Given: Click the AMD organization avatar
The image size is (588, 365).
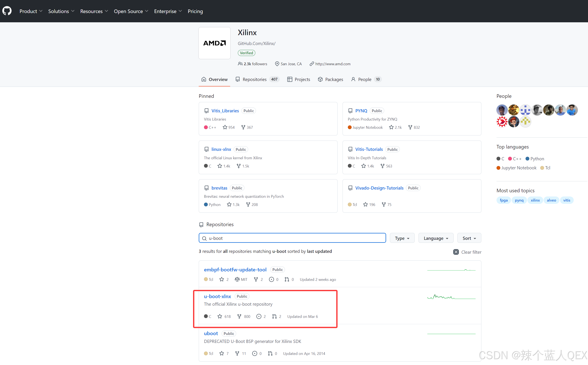Looking at the screenshot, I should [x=214, y=43].
